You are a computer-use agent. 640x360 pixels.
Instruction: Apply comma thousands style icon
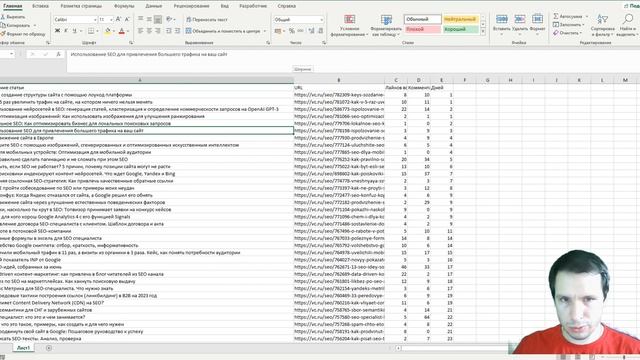tap(301, 31)
